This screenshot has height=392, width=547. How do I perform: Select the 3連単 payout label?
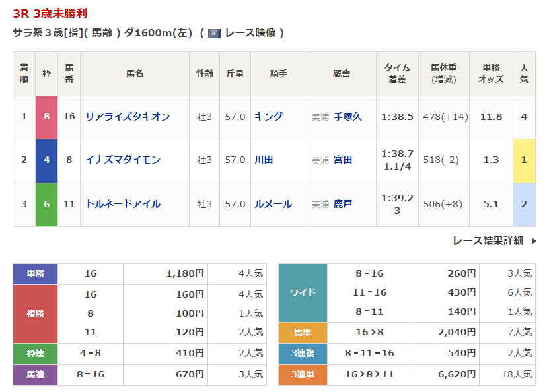coord(303,374)
